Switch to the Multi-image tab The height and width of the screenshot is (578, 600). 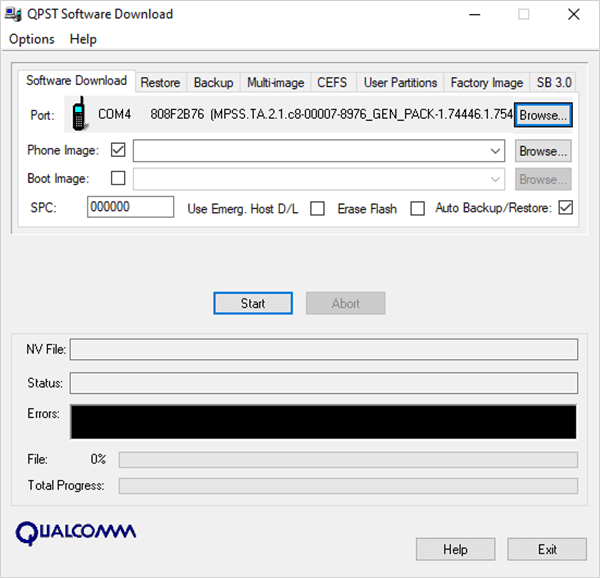tap(275, 83)
